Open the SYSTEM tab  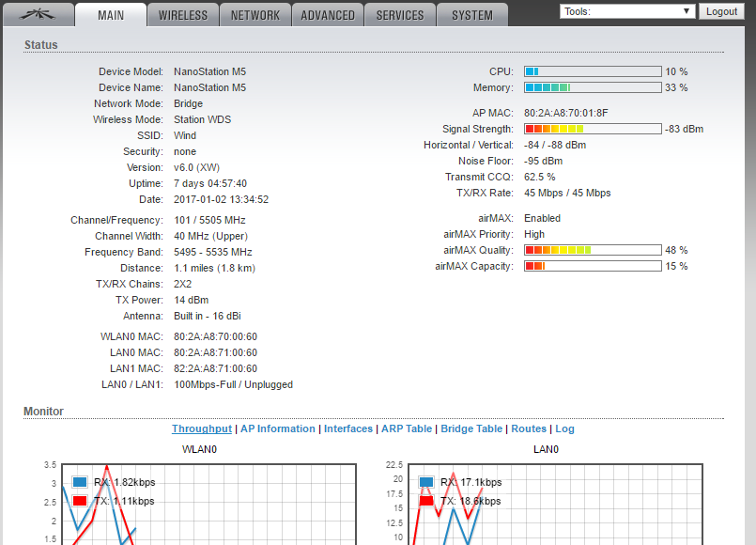(472, 15)
